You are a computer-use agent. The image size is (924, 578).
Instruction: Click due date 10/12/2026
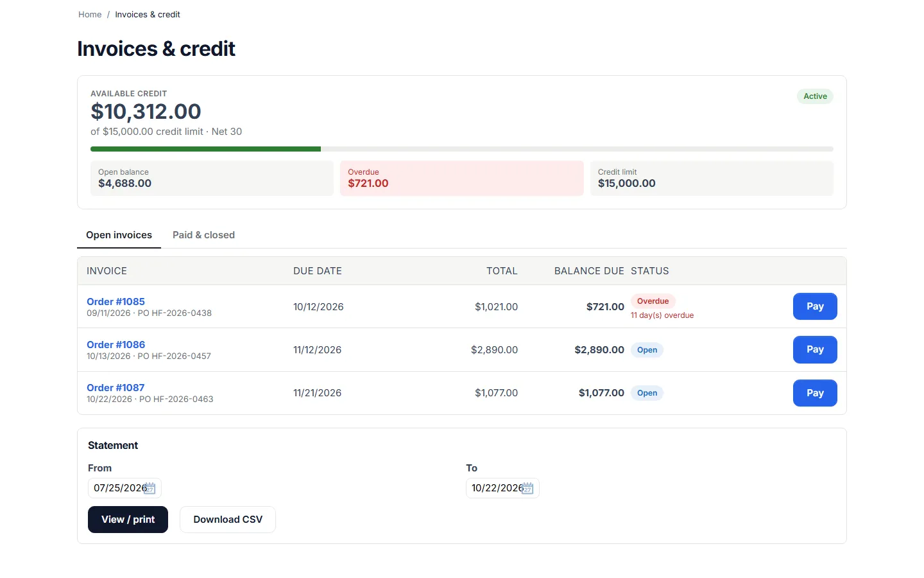(x=318, y=307)
